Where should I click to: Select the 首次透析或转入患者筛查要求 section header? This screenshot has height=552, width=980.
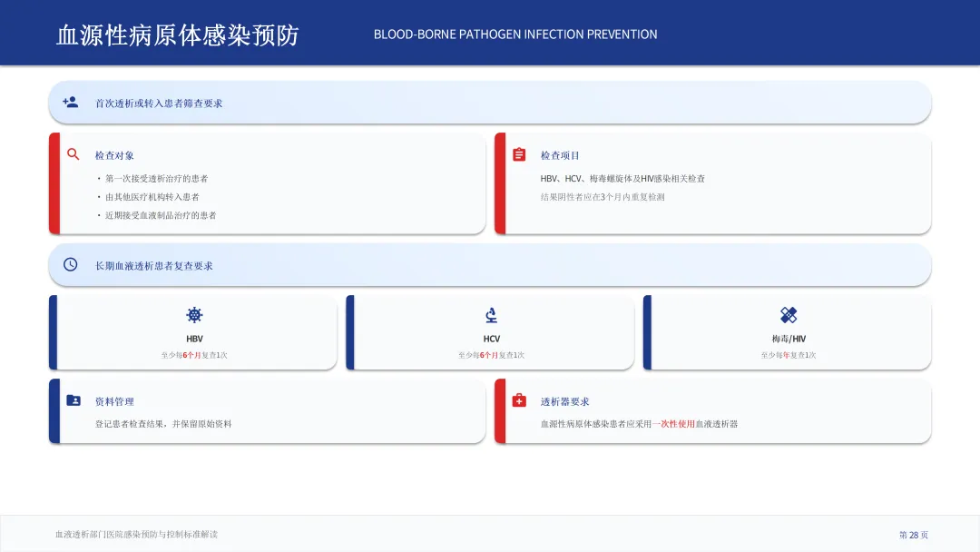coord(159,103)
